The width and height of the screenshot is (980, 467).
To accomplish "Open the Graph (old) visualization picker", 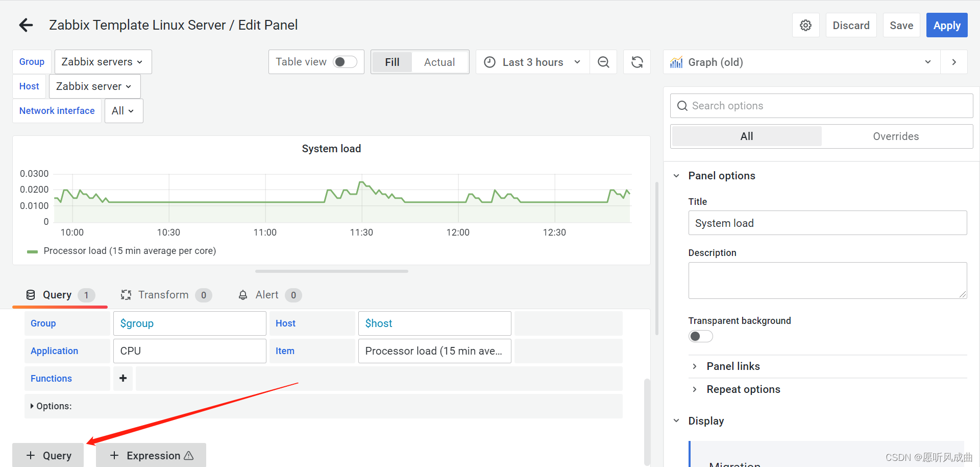I will 801,62.
